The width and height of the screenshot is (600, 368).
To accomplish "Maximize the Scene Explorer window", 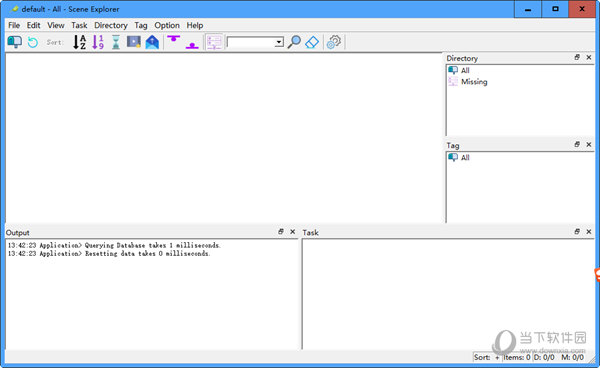I will coord(555,9).
